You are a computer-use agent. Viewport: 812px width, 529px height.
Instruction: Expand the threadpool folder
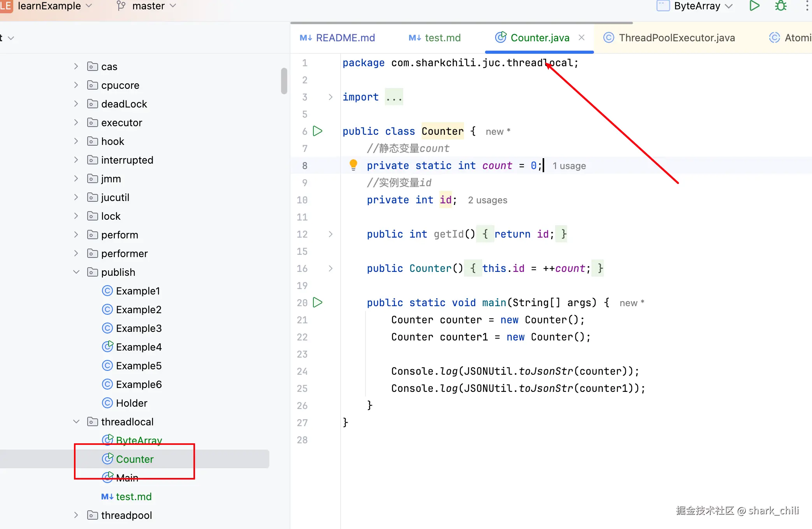76,515
